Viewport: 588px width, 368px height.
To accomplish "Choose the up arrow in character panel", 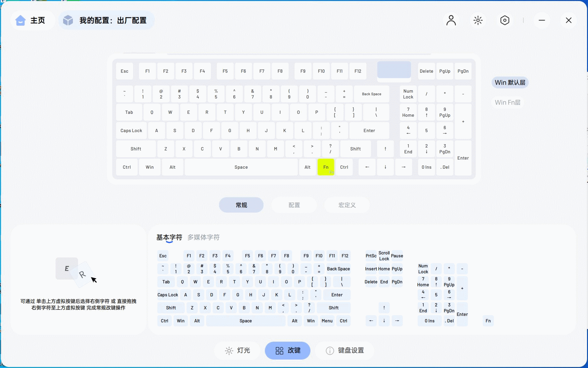I will click(384, 308).
